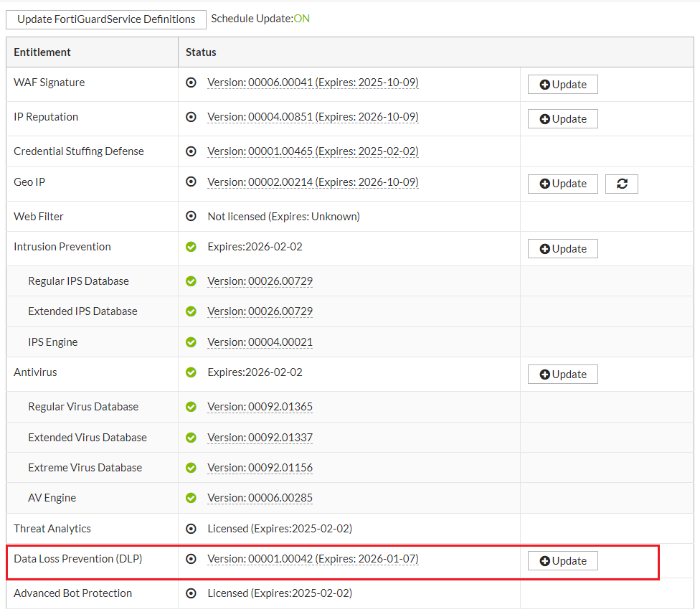Update the Intrusion Prevention signatures
The width and height of the screenshot is (700, 612).
tap(562, 248)
